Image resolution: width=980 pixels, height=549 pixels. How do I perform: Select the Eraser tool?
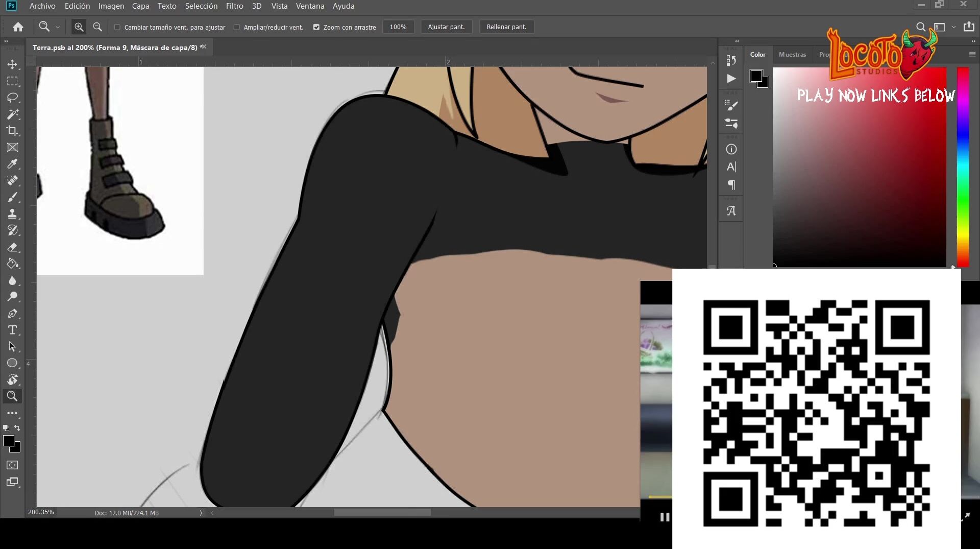click(x=12, y=247)
